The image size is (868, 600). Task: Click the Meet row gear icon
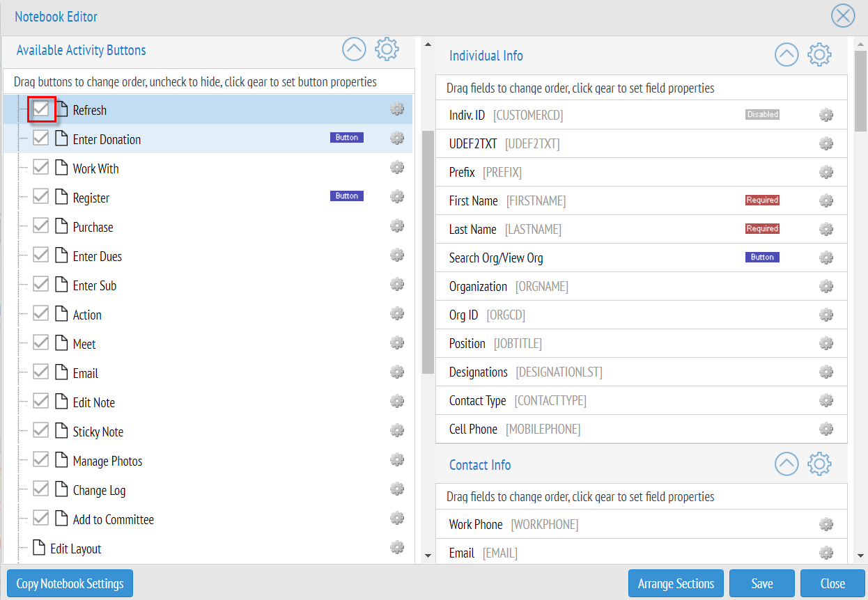point(397,343)
